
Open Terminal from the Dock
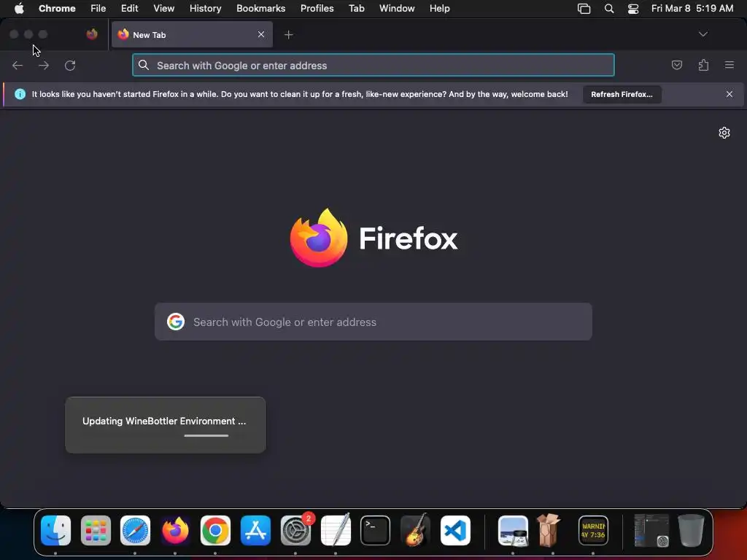coord(376,531)
